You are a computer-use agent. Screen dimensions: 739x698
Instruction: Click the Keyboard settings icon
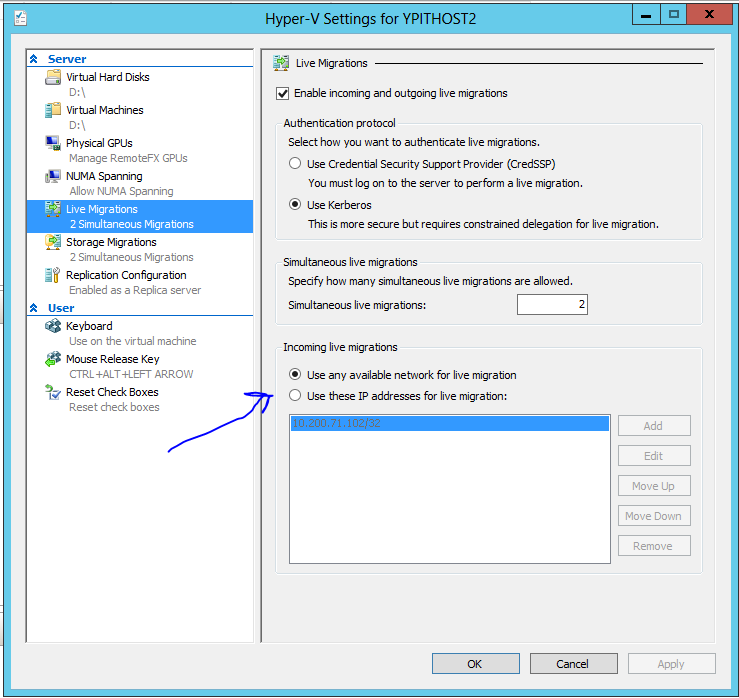[53, 327]
